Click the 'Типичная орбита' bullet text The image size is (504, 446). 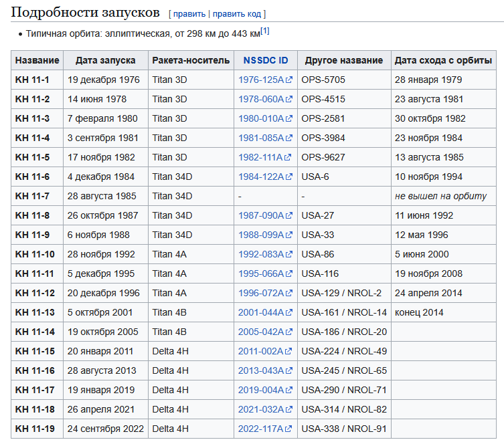[143, 33]
